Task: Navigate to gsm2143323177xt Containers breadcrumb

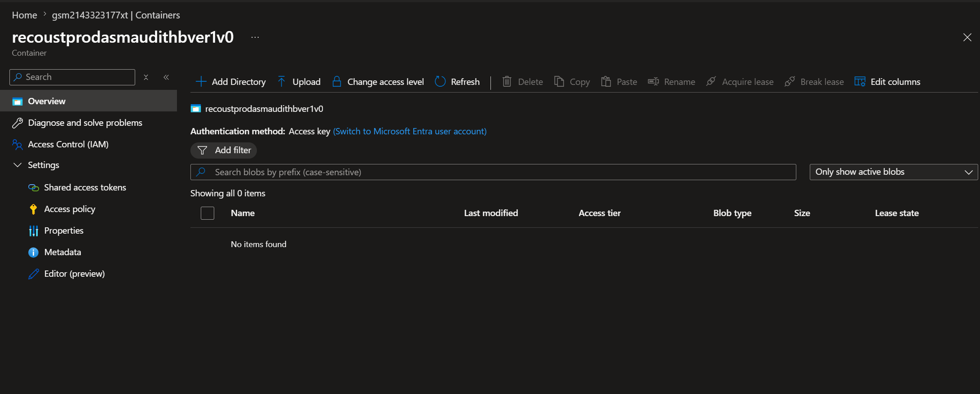Action: coord(116,15)
